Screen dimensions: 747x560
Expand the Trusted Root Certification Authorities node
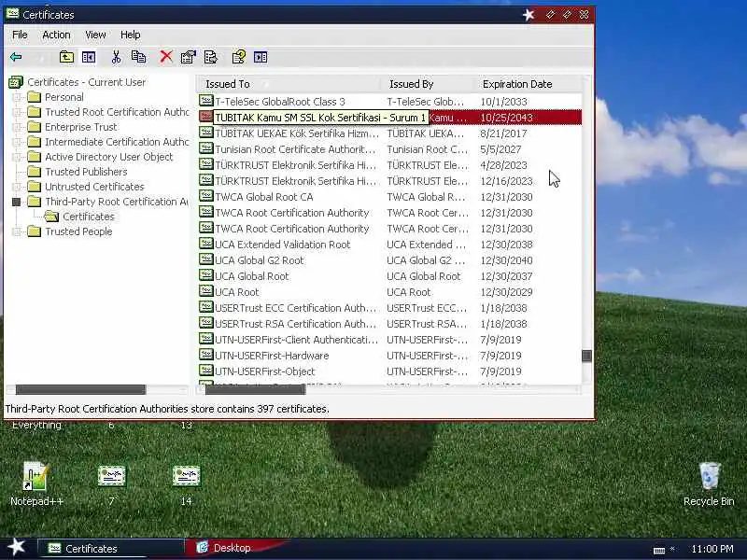click(x=17, y=112)
